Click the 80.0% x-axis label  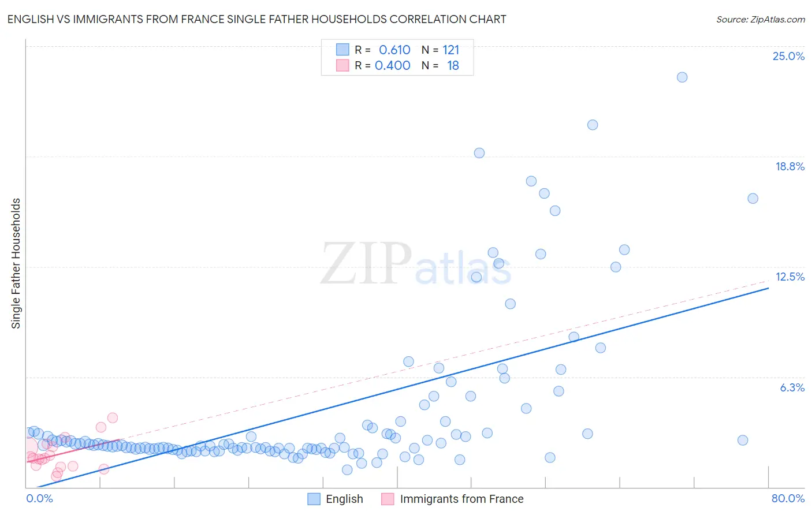788,498
